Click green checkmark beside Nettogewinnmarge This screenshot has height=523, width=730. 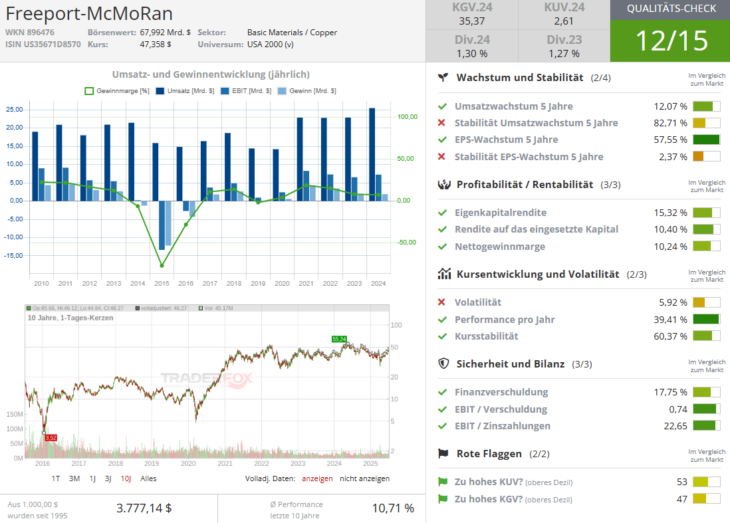tap(442, 246)
